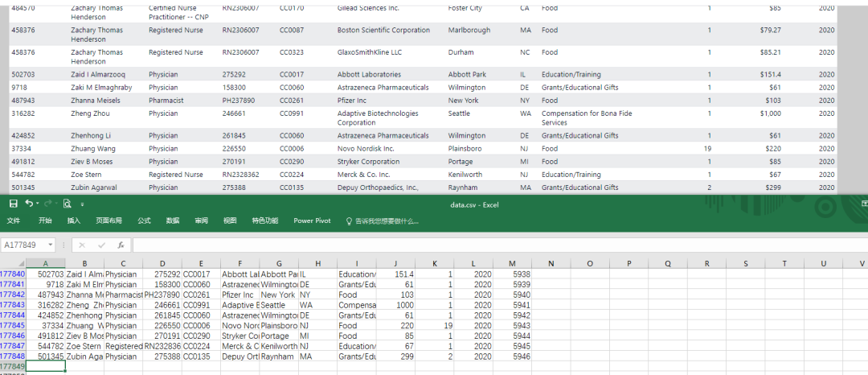Viewport: 868px width, 375px height.
Task: Click RN2328362 license in web table
Action: coord(240,175)
